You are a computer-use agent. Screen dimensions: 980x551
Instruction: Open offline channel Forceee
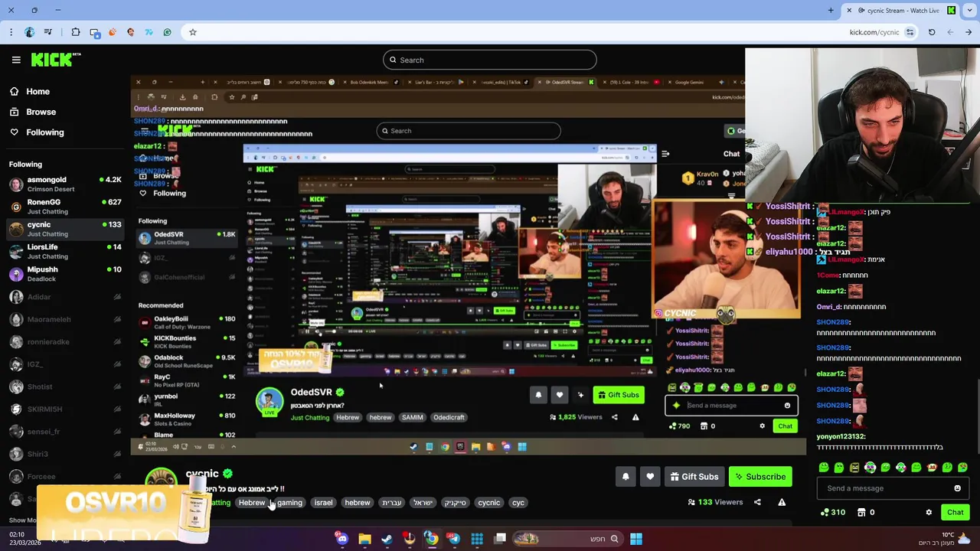click(x=64, y=476)
